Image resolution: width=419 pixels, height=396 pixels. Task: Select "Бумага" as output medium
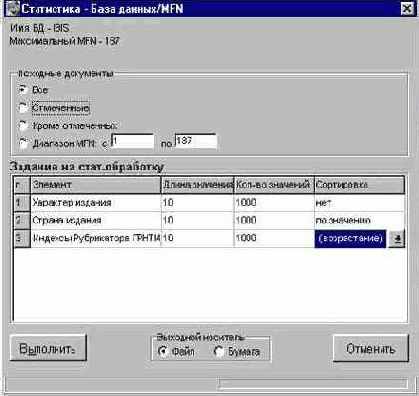pos(219,351)
